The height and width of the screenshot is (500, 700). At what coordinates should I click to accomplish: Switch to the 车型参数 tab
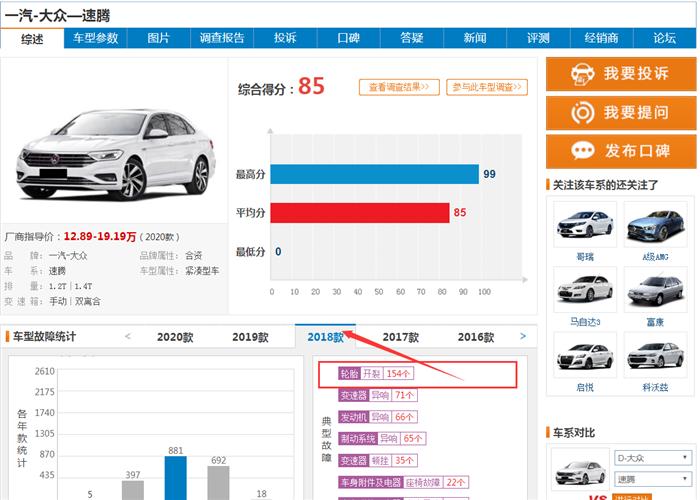96,38
